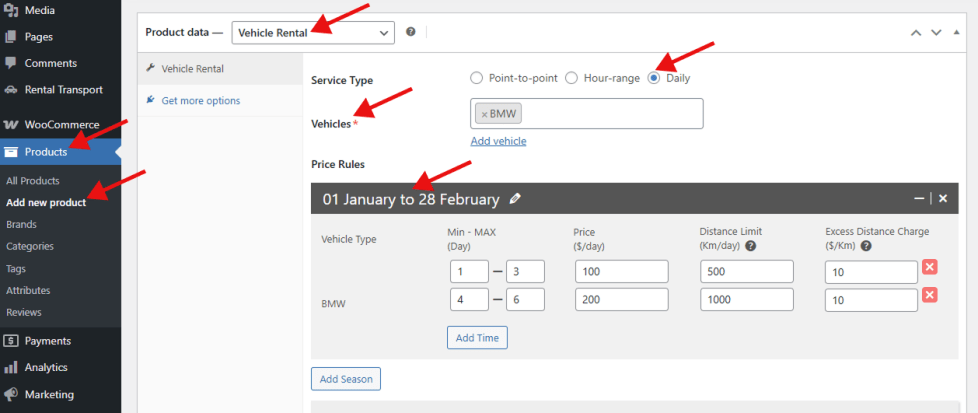
Task: Choose the Daily service type
Action: pyautogui.click(x=655, y=78)
